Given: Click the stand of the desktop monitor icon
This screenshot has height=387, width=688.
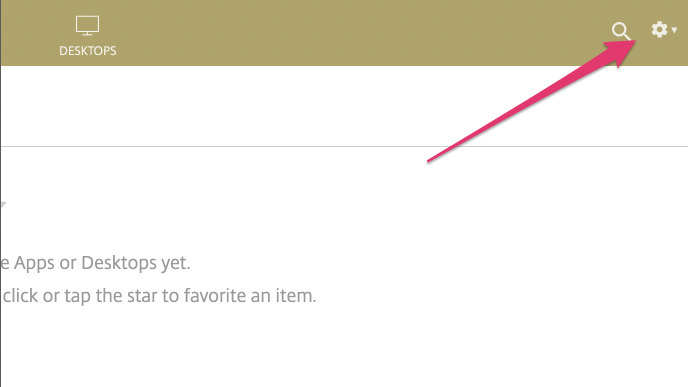Looking at the screenshot, I should [x=87, y=33].
